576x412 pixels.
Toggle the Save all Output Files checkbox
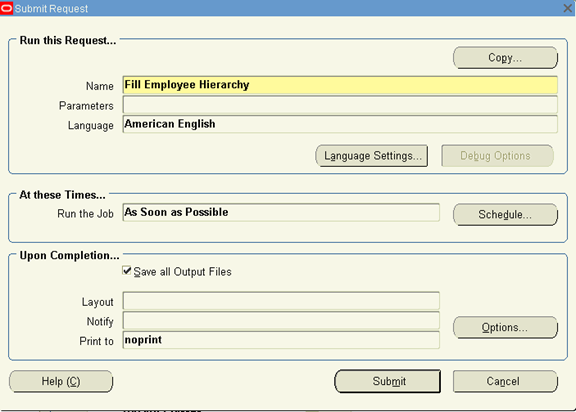click(x=127, y=271)
